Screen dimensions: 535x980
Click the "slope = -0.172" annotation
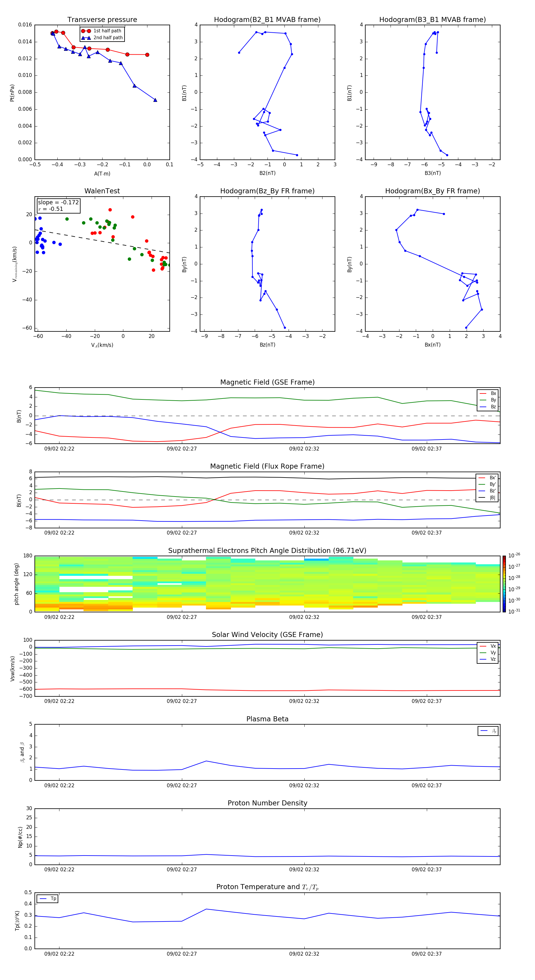coord(58,203)
